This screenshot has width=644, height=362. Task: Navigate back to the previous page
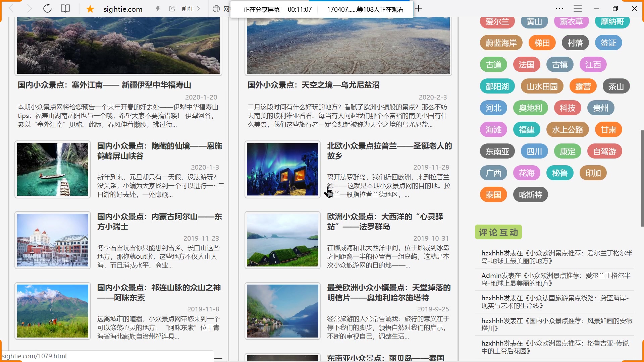pos(11,8)
